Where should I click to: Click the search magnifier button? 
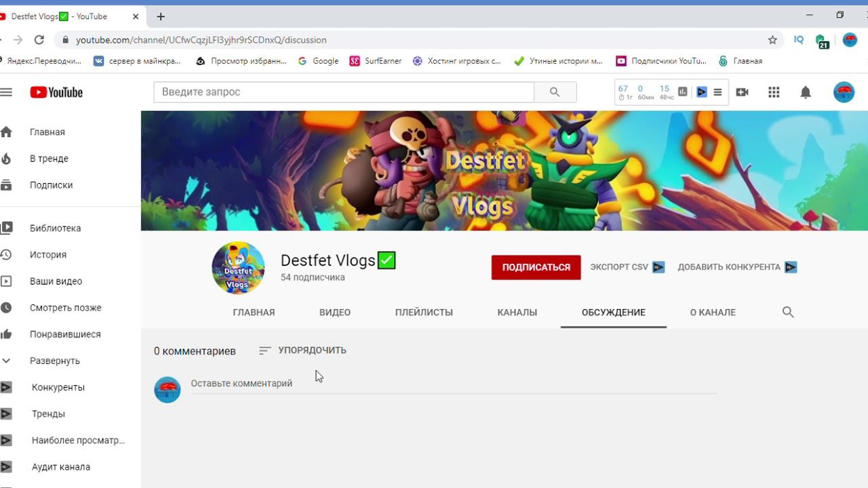tap(555, 92)
